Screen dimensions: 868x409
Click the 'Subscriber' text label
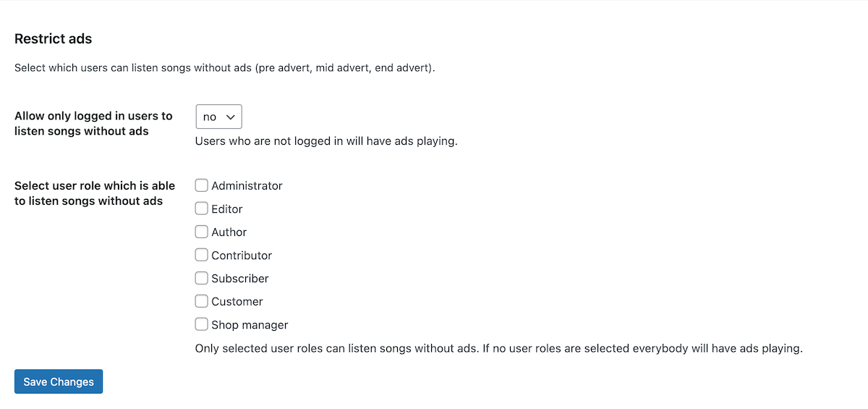tap(240, 279)
